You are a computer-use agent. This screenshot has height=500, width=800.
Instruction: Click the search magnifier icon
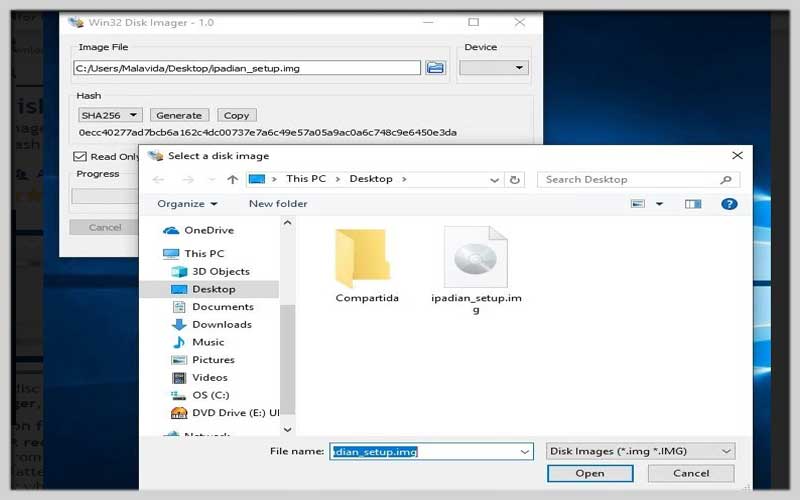[x=726, y=180]
